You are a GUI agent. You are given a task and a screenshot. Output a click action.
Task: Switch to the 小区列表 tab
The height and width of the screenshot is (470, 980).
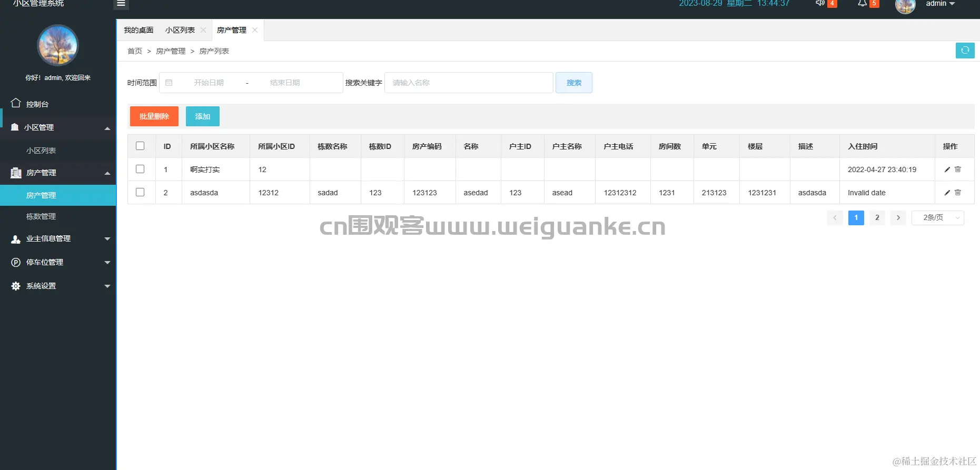(x=180, y=30)
